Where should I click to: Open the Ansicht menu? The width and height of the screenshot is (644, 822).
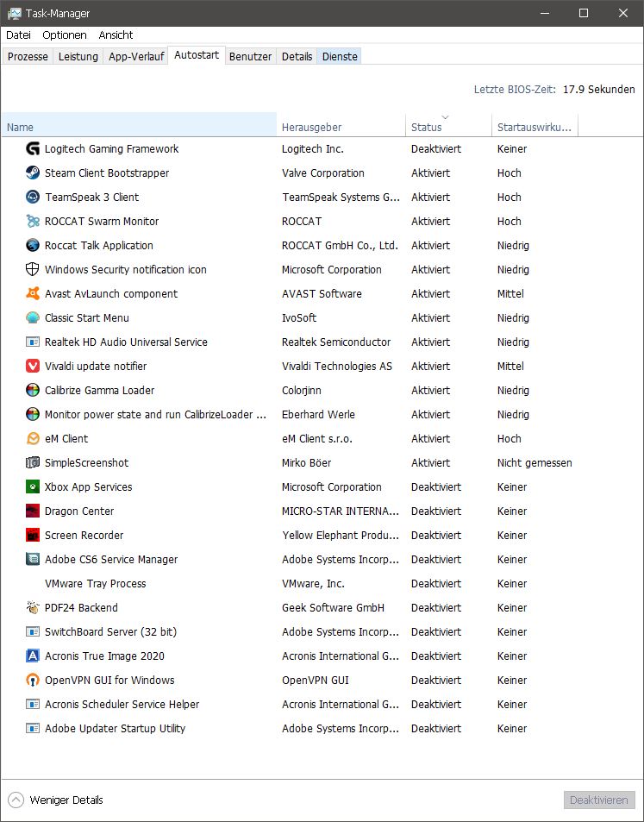tap(116, 35)
